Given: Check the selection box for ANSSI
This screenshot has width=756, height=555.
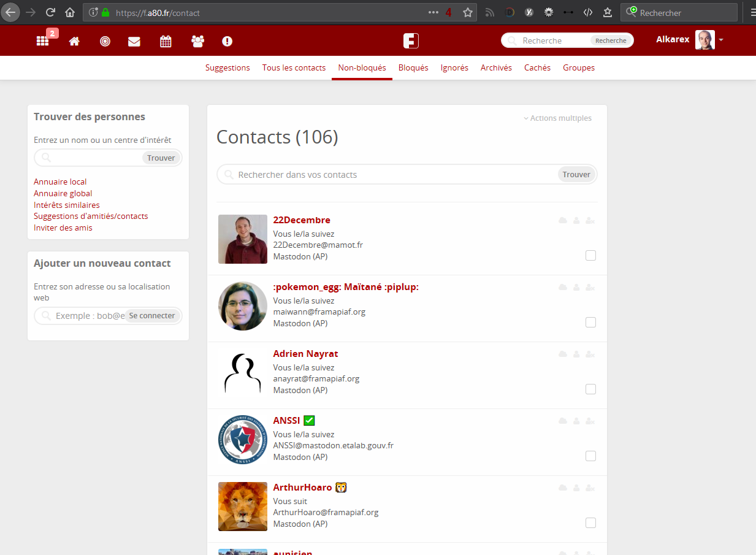Looking at the screenshot, I should tap(590, 456).
